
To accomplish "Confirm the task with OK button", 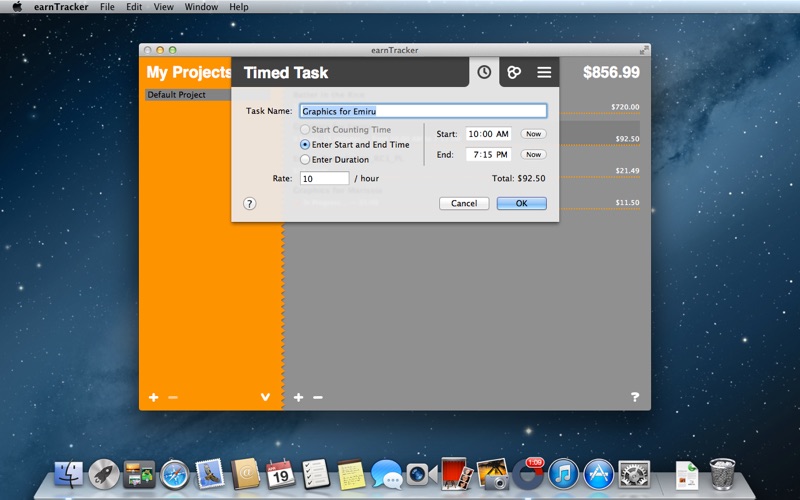I will click(521, 203).
